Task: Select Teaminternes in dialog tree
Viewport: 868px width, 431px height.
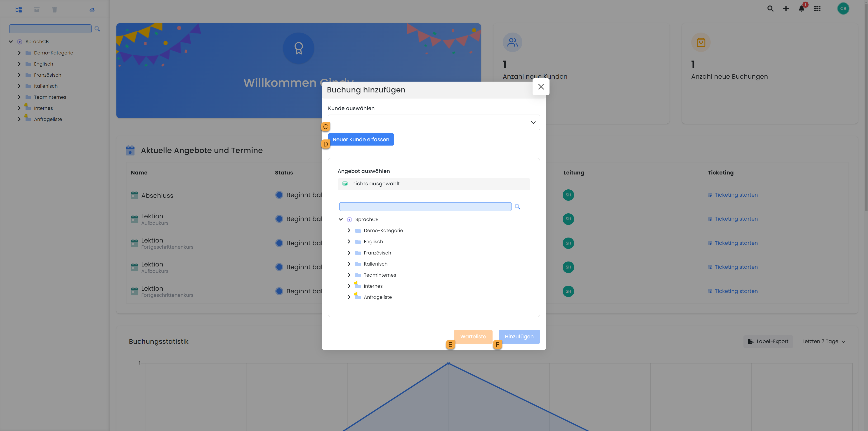Action: (x=380, y=275)
